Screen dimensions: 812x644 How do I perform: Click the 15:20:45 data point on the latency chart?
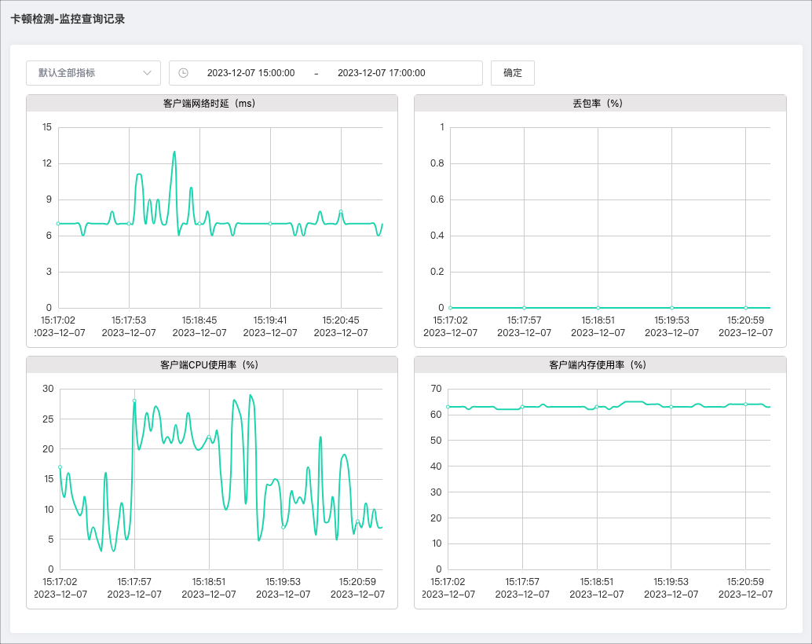341,211
